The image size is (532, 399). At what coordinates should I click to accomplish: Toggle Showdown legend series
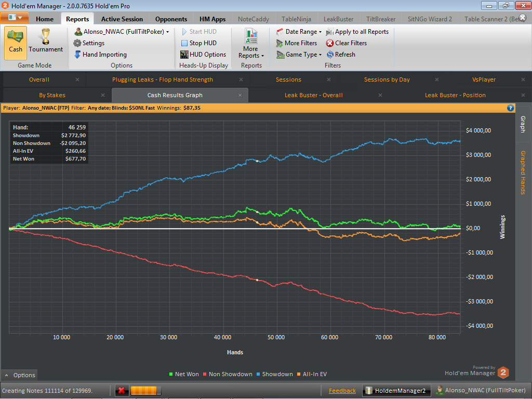coord(274,374)
